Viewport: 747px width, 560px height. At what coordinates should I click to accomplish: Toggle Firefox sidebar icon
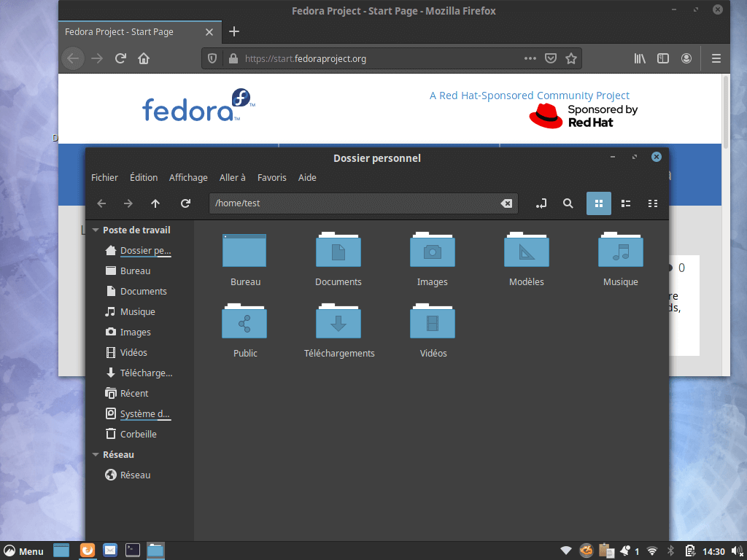(x=663, y=58)
